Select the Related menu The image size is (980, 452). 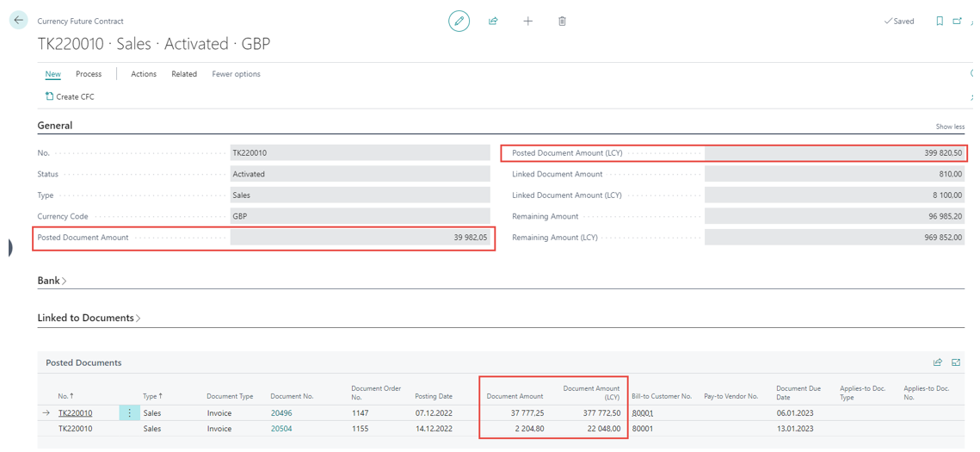184,74
